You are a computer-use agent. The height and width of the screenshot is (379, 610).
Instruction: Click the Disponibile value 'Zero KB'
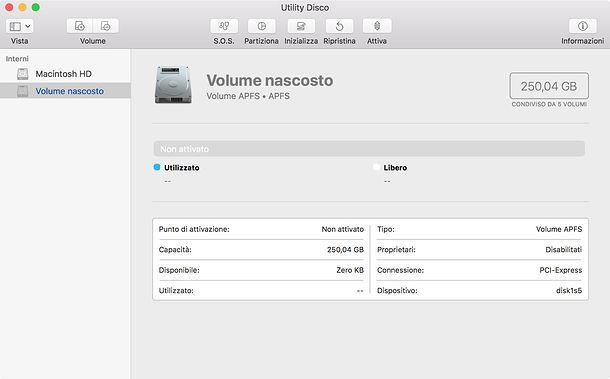(350, 270)
